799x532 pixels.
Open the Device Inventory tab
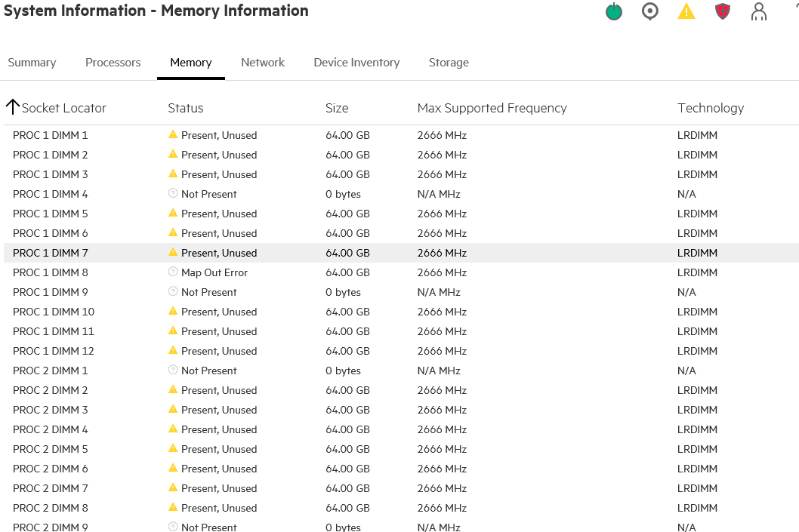pyautogui.click(x=356, y=63)
